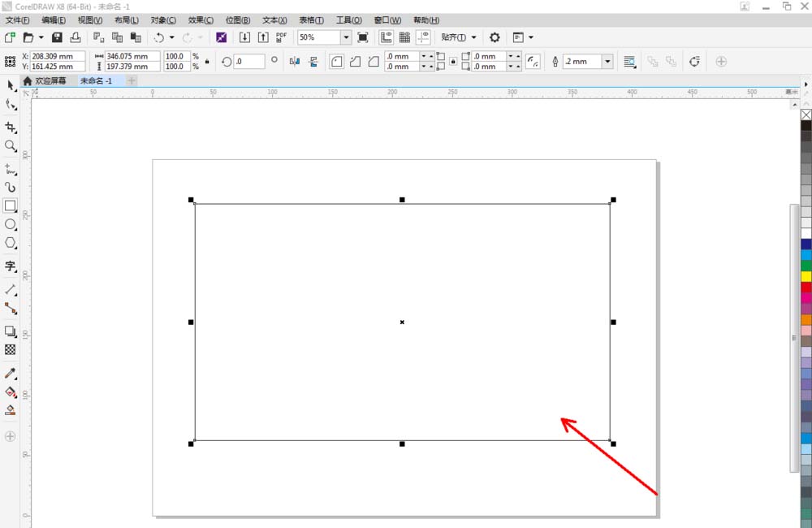Click the Save disk icon
The height and width of the screenshot is (528, 812).
point(57,37)
